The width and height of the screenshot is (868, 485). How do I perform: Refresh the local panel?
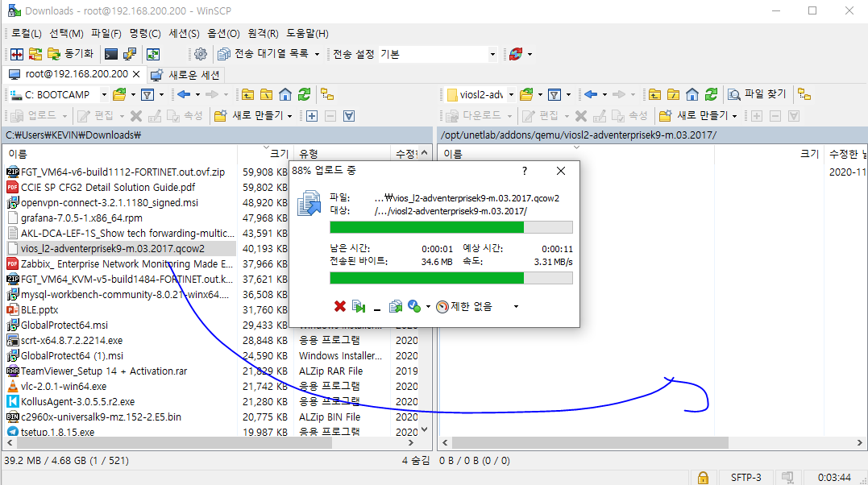(304, 95)
